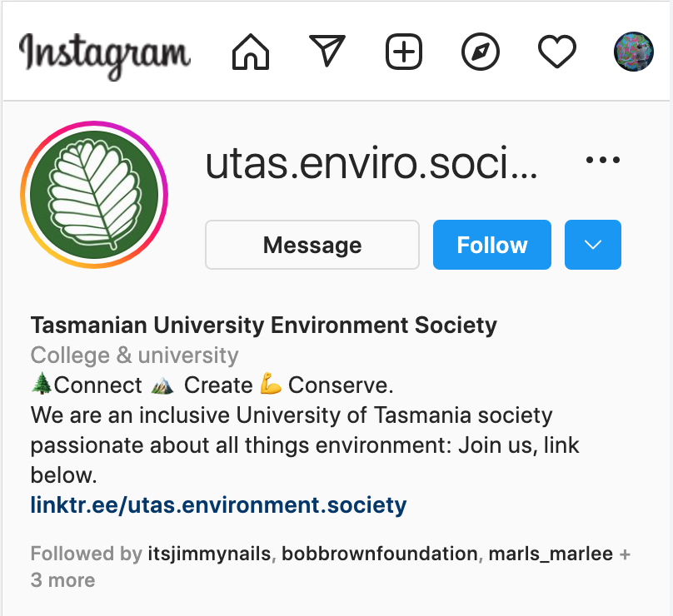Follow the utas.enviro.society account
Image resolution: width=673 pixels, height=616 pixels.
pos(491,245)
